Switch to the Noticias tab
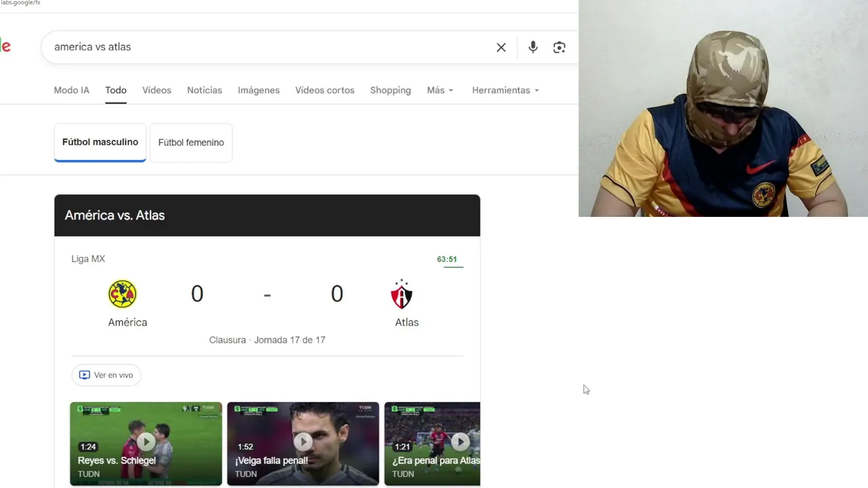 [205, 90]
